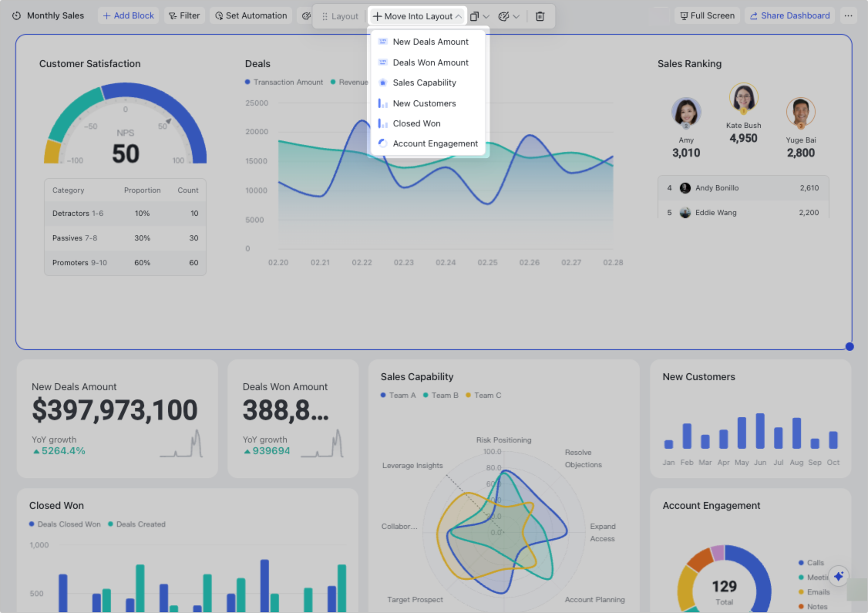Click the blue resize handle of layout

click(x=849, y=347)
